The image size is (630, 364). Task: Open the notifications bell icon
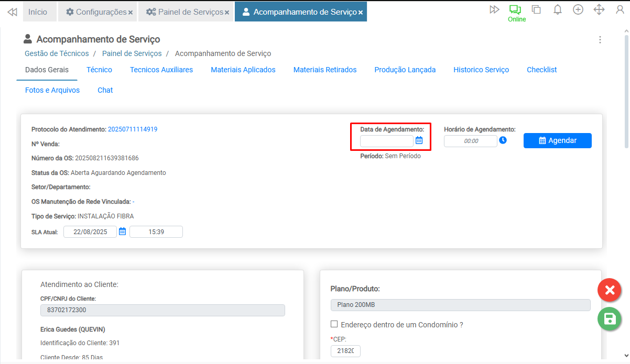(558, 9)
